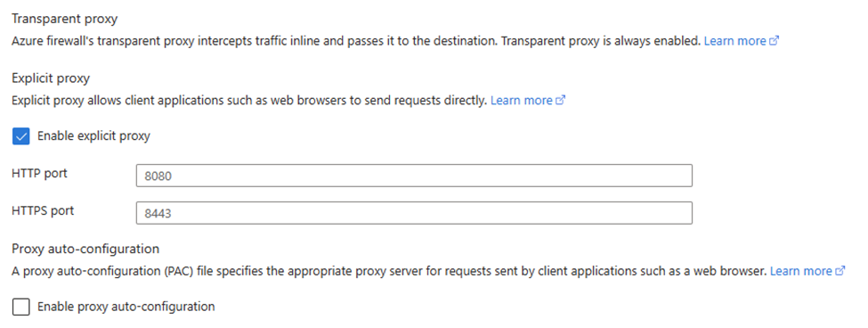Click the 'Enable explicit proxy' label text
The image size is (868, 328).
93,135
